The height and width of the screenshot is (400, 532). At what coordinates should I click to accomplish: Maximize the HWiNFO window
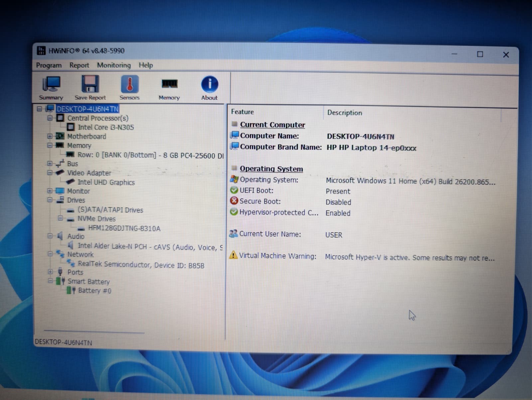pyautogui.click(x=480, y=54)
